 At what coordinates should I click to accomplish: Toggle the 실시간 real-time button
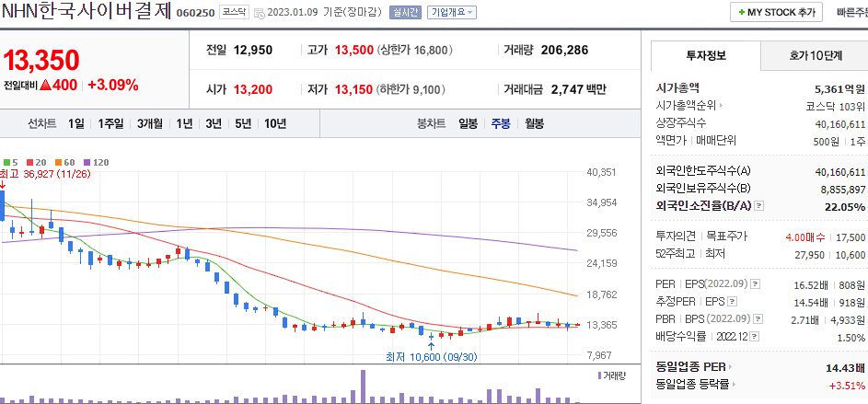405,12
